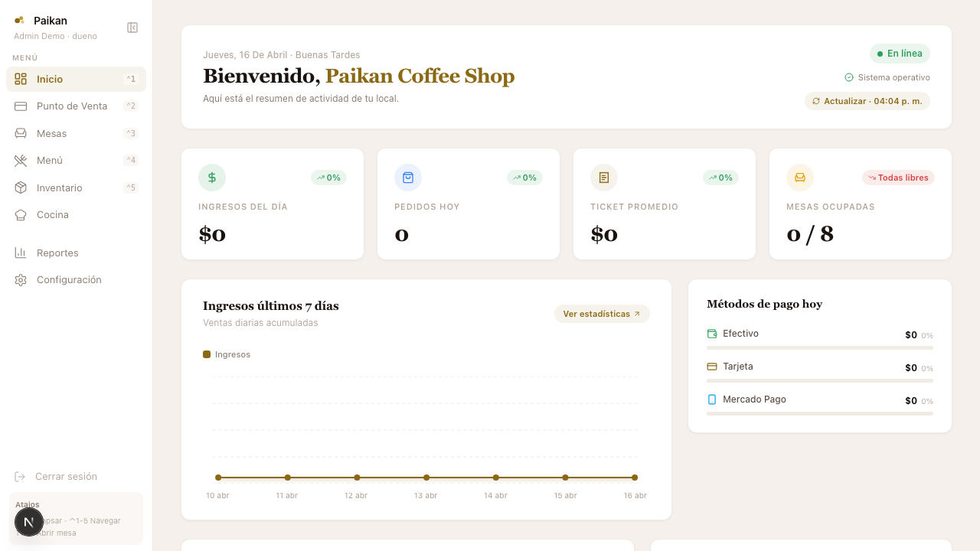Click the Efectivo wallet icon
This screenshot has height=551, width=980.
pos(712,334)
